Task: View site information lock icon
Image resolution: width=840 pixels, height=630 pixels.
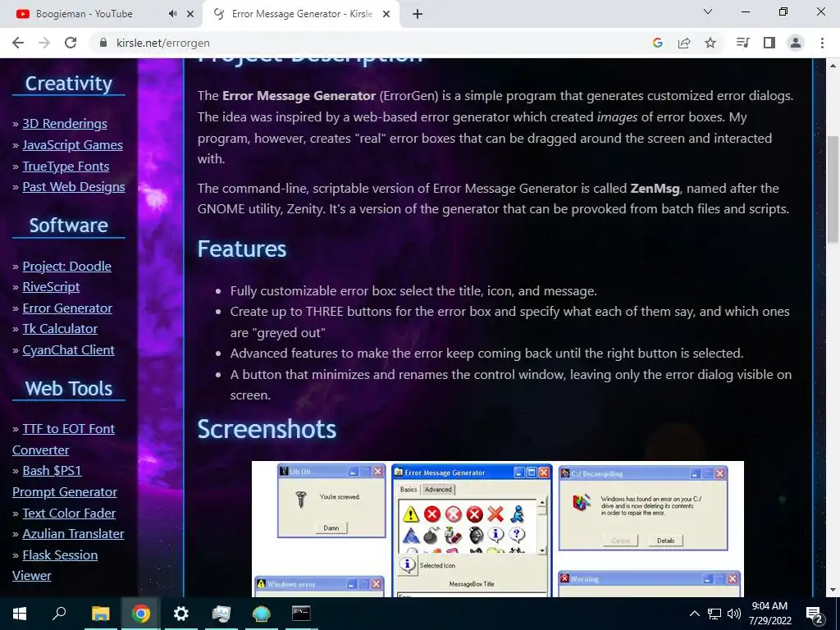Action: [103, 43]
